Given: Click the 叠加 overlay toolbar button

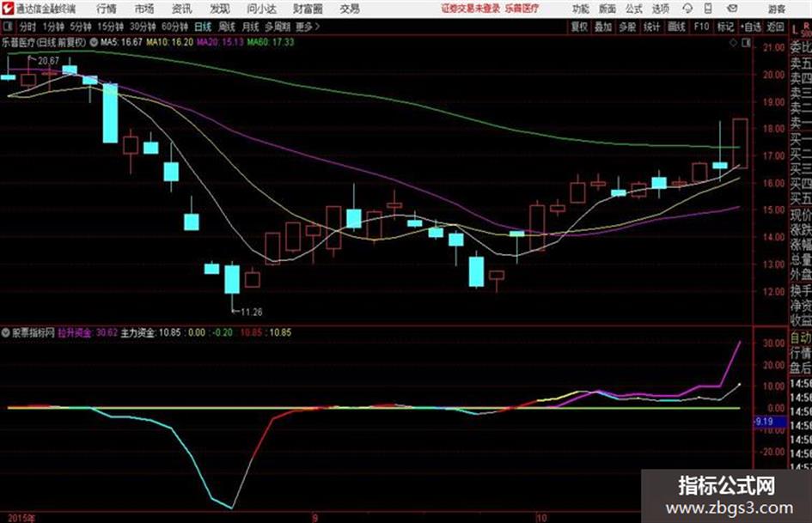Looking at the screenshot, I should 603,27.
